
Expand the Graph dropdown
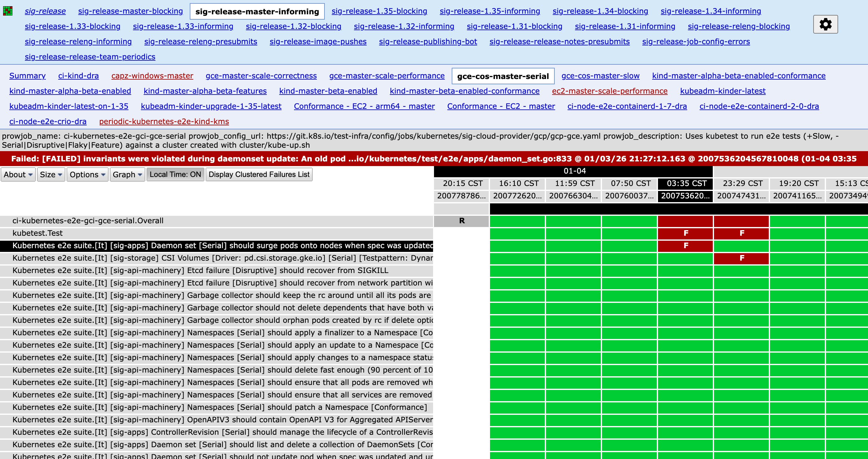click(127, 174)
